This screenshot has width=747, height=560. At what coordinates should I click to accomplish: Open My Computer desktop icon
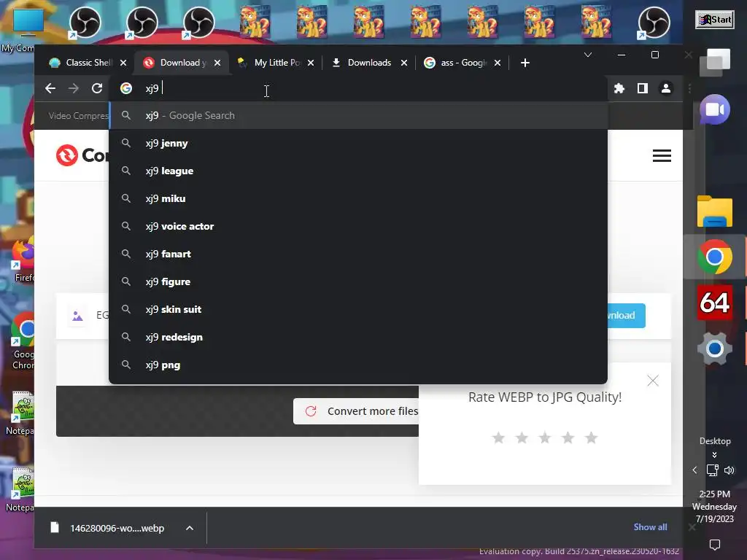19,28
